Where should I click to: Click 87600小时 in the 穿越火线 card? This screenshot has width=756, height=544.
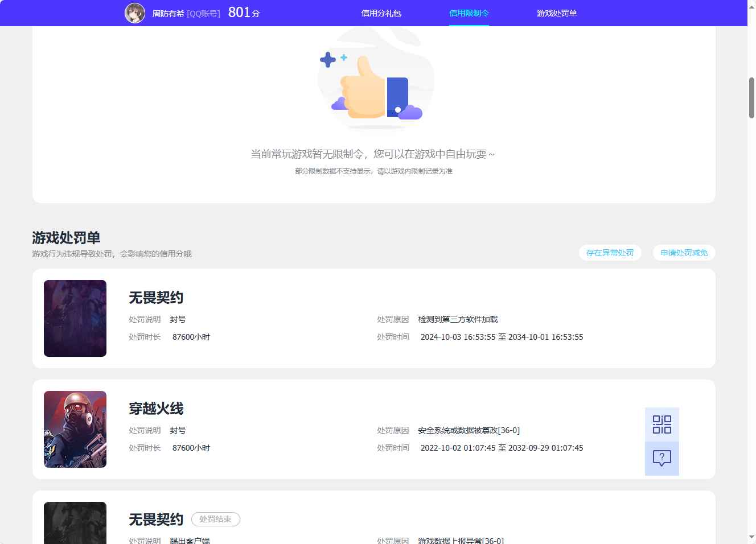coord(191,448)
